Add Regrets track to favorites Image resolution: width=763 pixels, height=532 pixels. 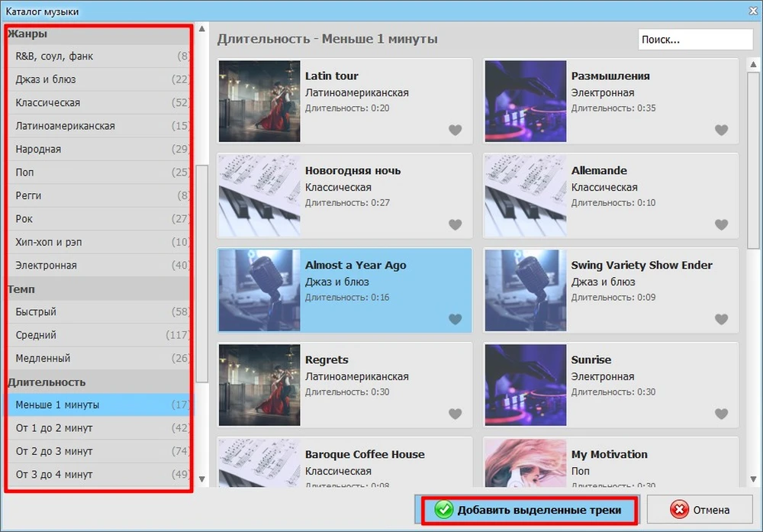455,414
